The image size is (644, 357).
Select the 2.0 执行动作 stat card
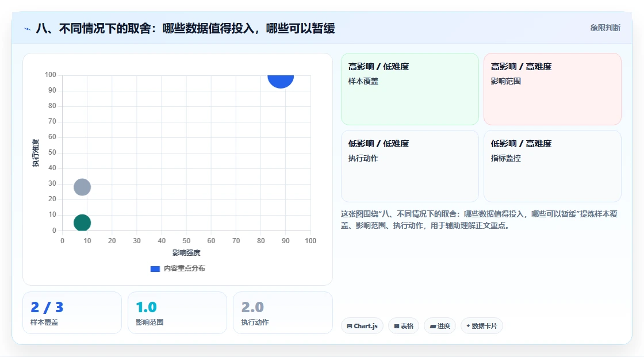[282, 313]
